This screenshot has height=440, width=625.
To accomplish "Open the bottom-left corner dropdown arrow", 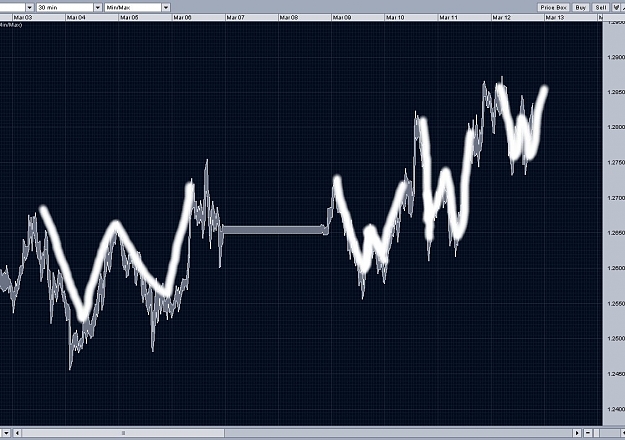I will (x=6, y=433).
